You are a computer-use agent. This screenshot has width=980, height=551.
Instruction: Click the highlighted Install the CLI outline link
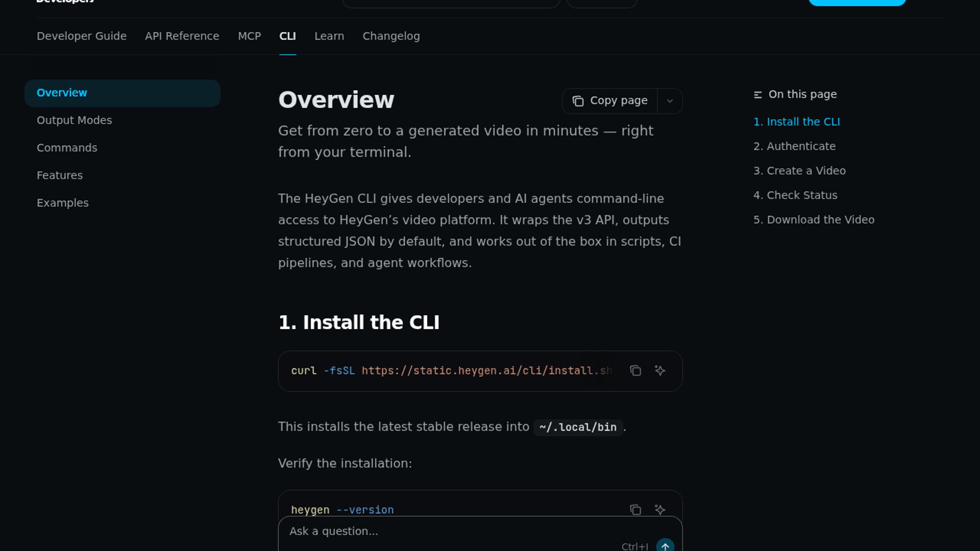pos(797,121)
